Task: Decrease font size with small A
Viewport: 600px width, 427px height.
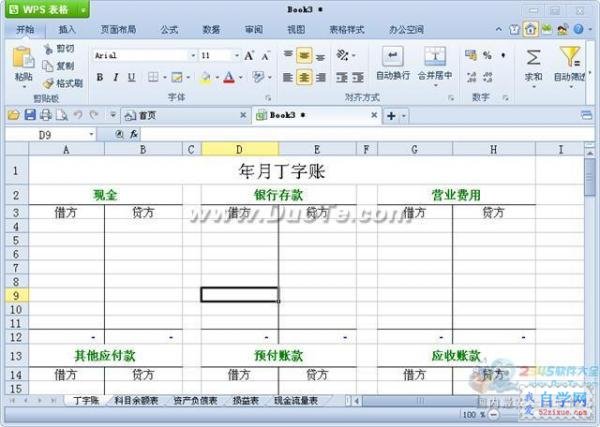Action: coord(266,56)
